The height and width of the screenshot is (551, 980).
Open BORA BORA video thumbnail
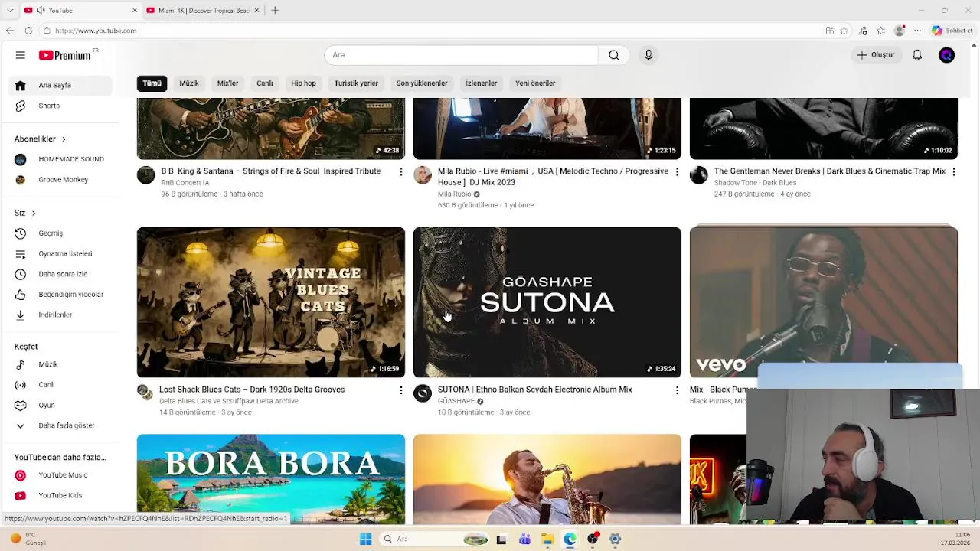271,479
